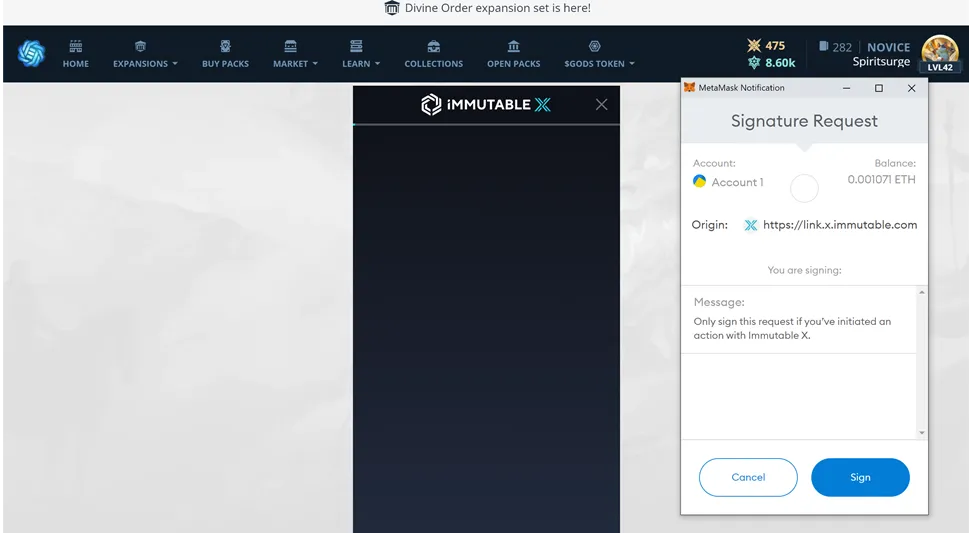Expand the Expansions dropdown arrow
This screenshot has width=969, height=533.
pos(175,64)
